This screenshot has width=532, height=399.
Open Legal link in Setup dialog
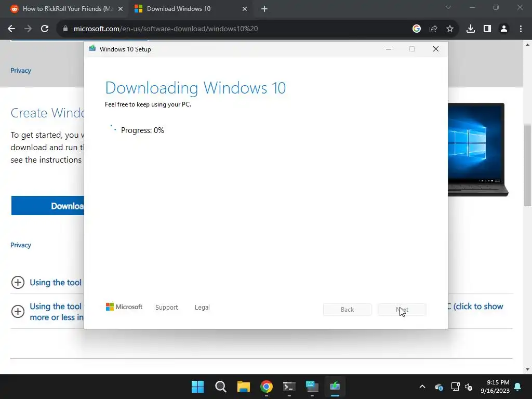pos(202,308)
